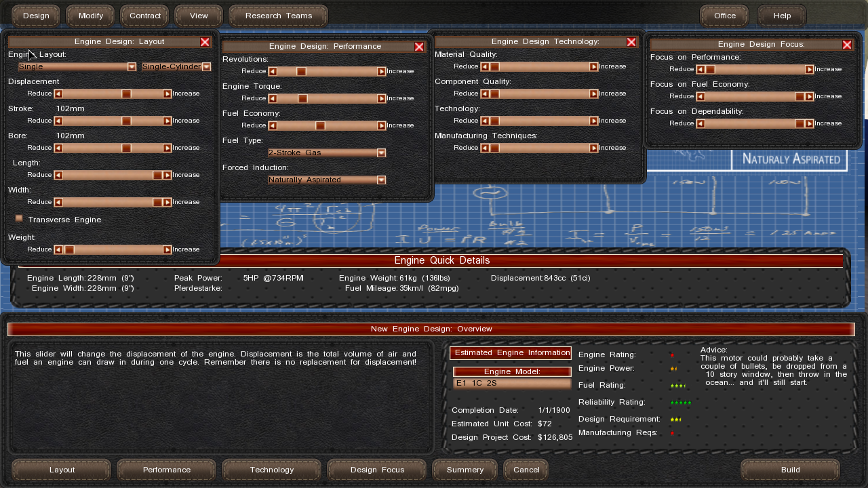Close the Engine Design Focus panel
The width and height of the screenshot is (868, 488).
(x=846, y=45)
